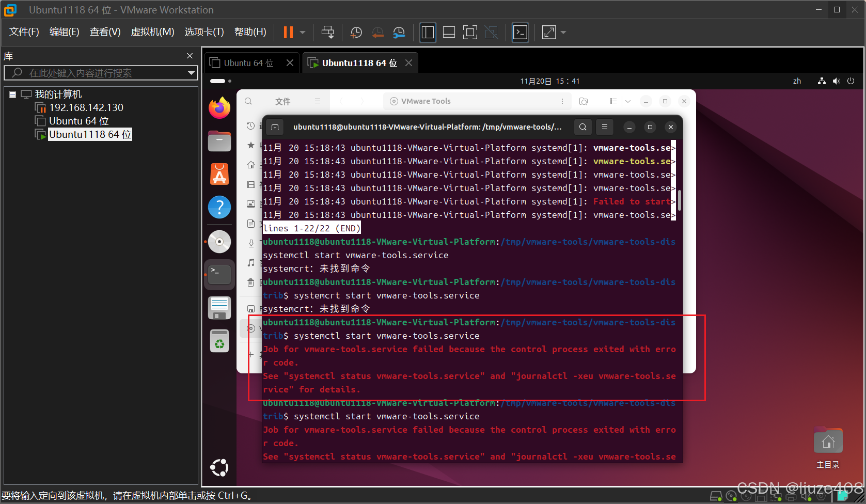Search within the terminal window
The width and height of the screenshot is (866, 504).
pyautogui.click(x=582, y=127)
